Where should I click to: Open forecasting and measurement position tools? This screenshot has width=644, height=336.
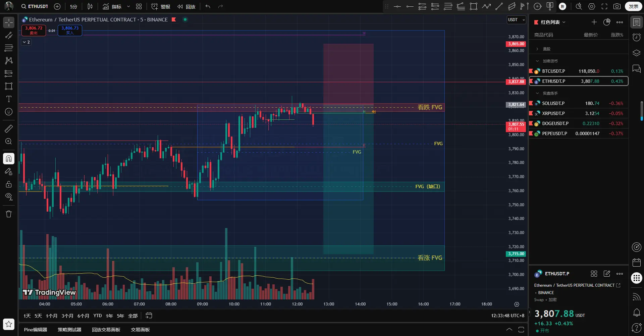tap(9, 73)
